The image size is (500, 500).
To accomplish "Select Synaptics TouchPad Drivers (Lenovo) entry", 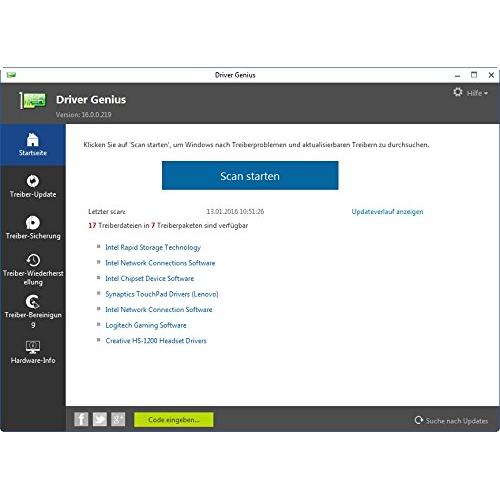I will point(162,294).
